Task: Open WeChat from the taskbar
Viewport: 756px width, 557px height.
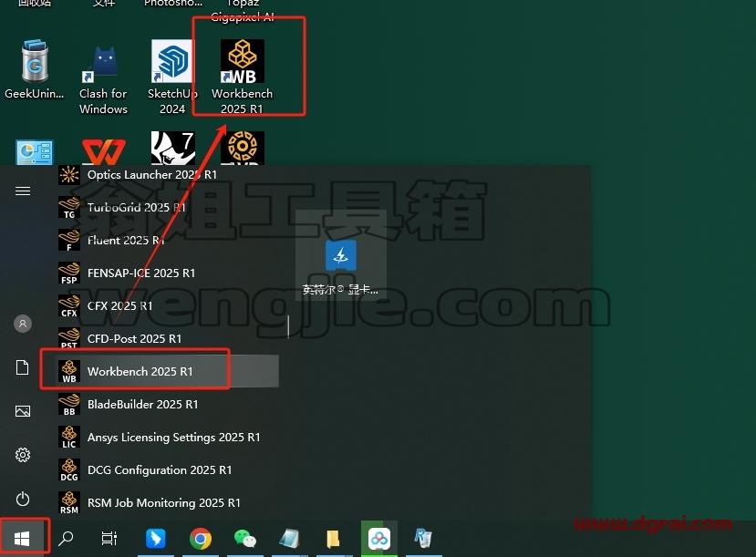Action: (245, 538)
